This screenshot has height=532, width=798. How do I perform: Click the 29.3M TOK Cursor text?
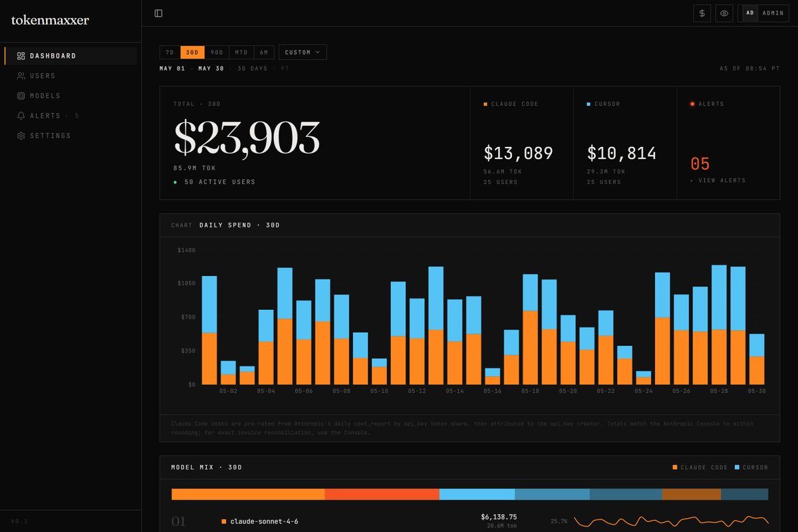point(606,172)
